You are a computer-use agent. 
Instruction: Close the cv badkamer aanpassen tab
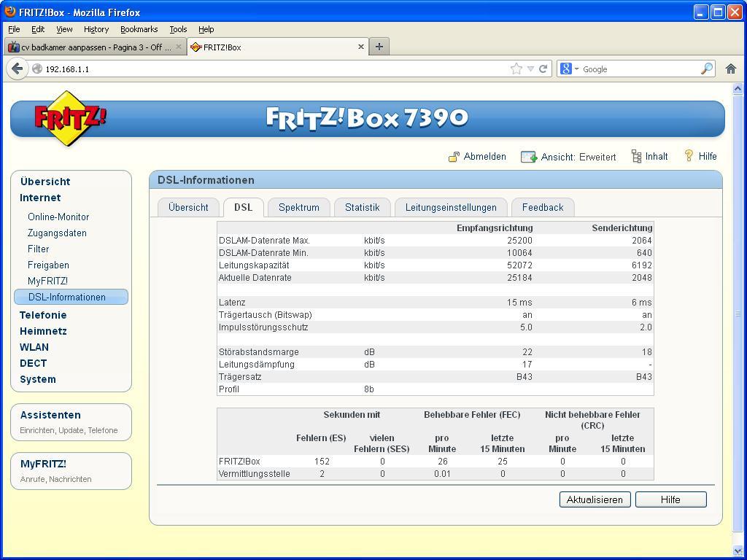pos(178,47)
